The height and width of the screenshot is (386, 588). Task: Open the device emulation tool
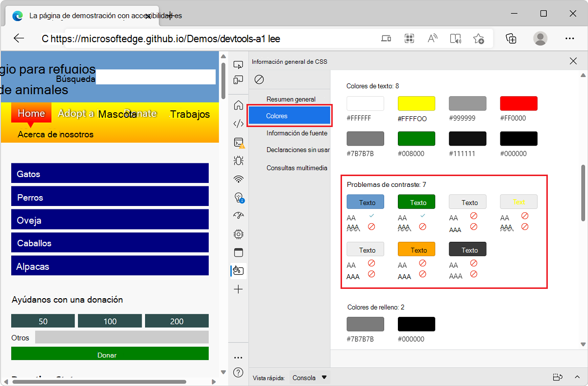238,79
